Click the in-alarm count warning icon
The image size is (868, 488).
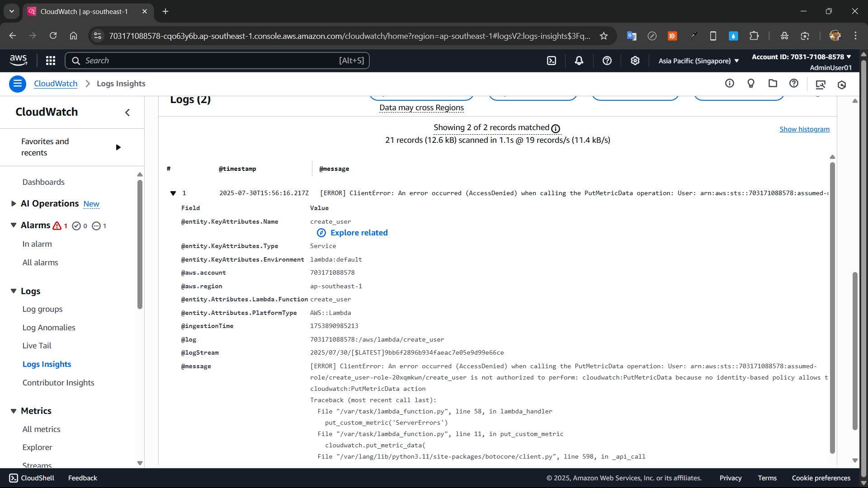tap(57, 226)
